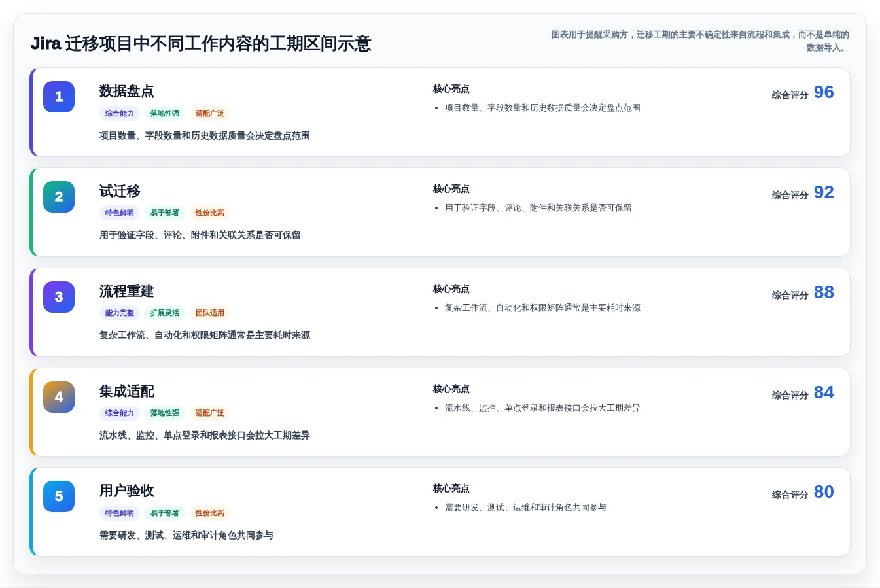Image resolution: width=880 pixels, height=588 pixels.
Task: Click the 落地性强 tag in 数据盘点 card
Action: [165, 114]
